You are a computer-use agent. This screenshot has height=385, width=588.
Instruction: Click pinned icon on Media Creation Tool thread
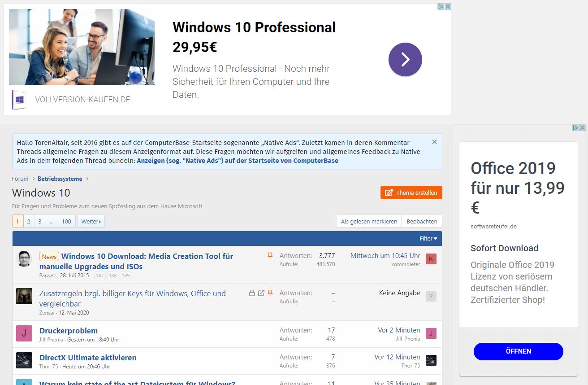coord(270,255)
